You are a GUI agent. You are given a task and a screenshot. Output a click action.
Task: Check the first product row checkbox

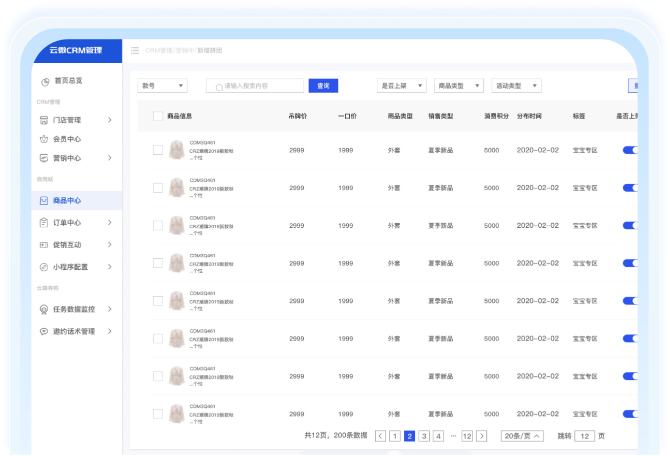point(157,150)
